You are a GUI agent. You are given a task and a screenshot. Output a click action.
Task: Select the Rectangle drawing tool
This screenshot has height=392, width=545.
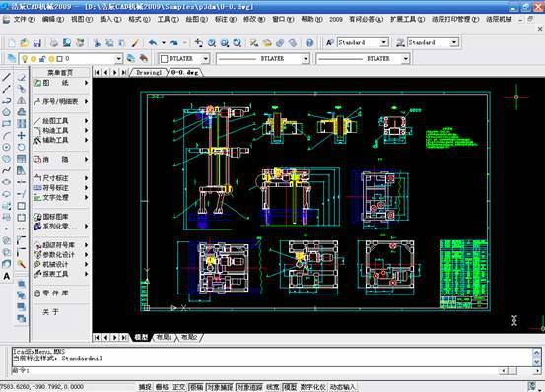(6, 124)
